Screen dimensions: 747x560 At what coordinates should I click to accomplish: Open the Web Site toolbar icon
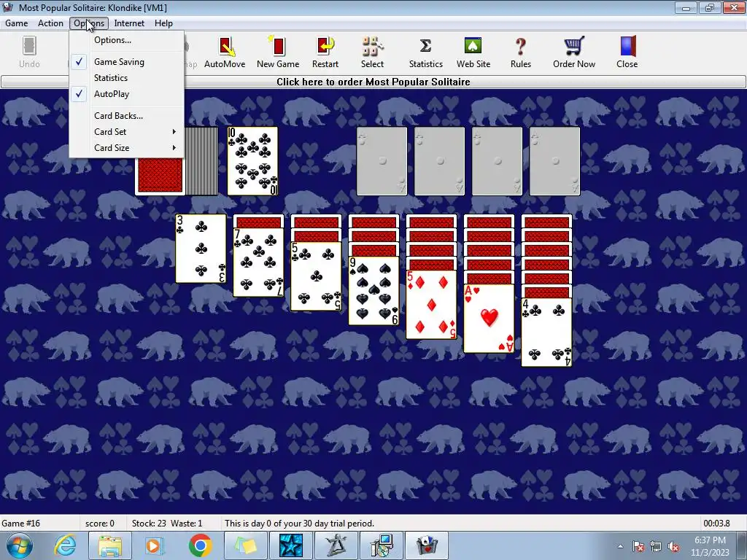click(473, 52)
